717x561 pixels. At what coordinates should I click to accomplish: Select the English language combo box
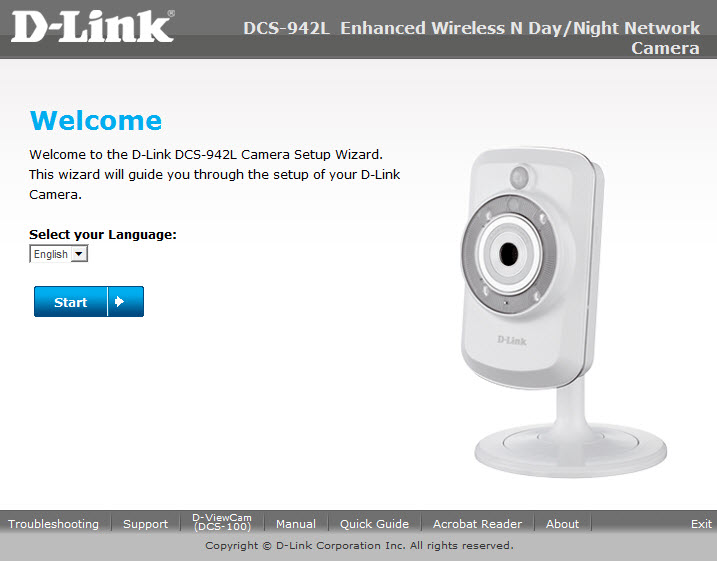[59, 254]
